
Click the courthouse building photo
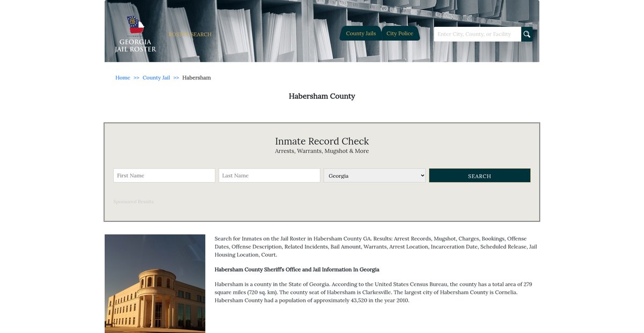(155, 284)
